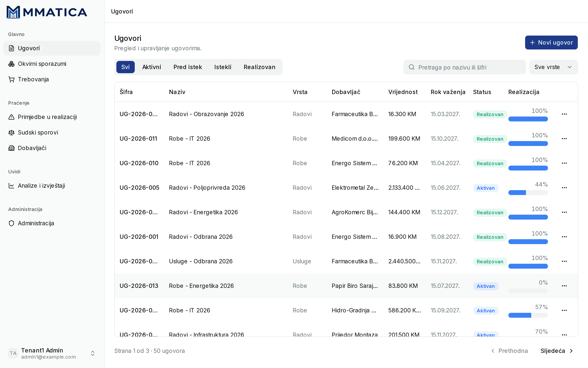Image resolution: width=588 pixels, height=368 pixels.
Task: Switch to the Svi filter tab
Action: tap(125, 67)
